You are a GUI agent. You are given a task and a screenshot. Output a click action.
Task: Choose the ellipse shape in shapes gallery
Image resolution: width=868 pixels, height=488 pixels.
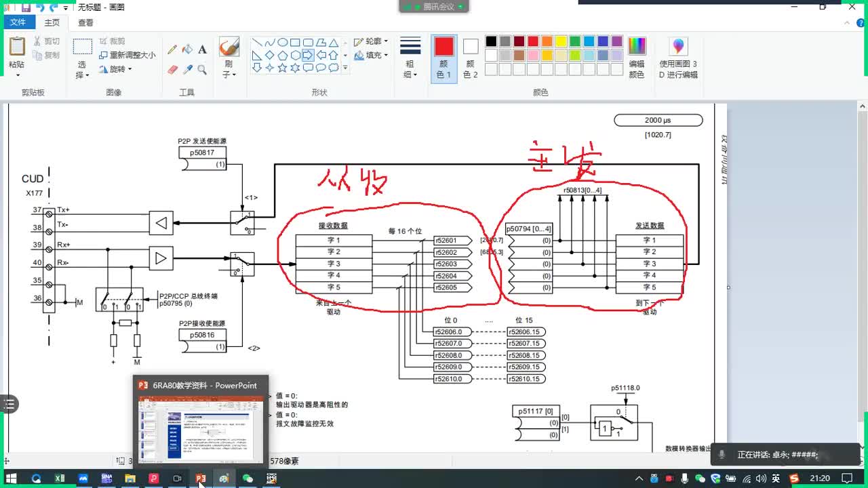coord(282,42)
